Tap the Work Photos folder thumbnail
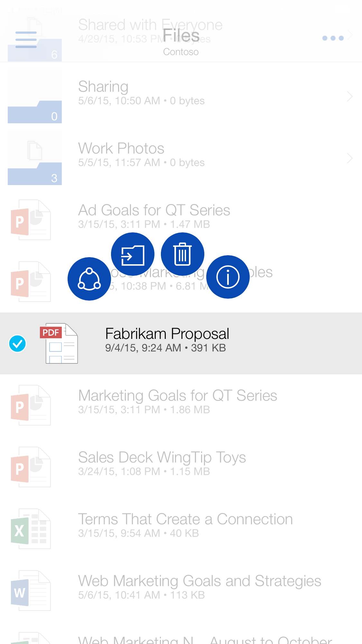The height and width of the screenshot is (644, 362). point(35,158)
